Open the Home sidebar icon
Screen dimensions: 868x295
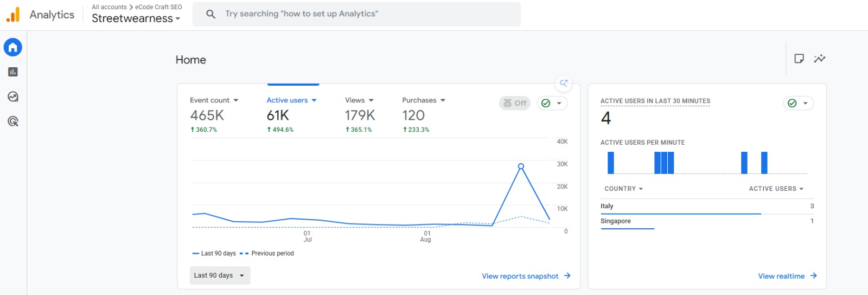click(13, 47)
